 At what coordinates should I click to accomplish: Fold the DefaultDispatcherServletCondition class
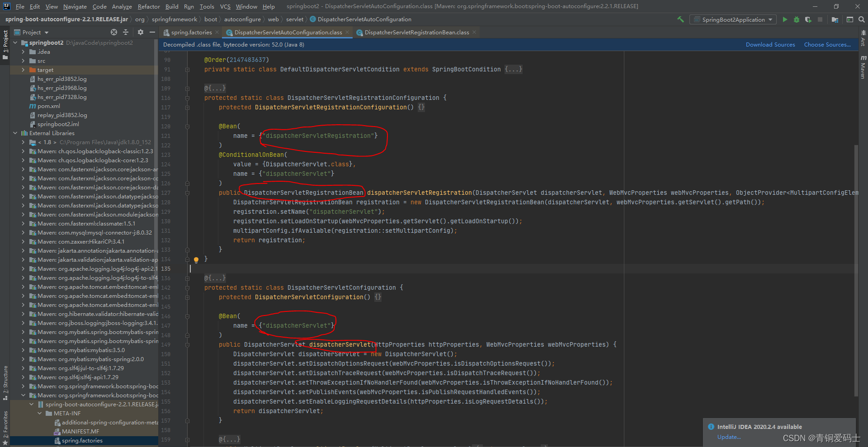coord(187,70)
